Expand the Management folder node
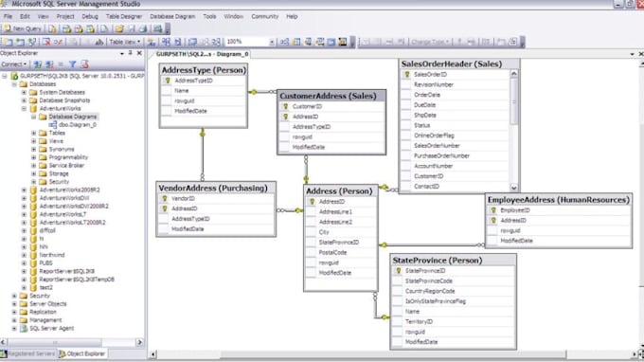Viewport: 644px width, 362px height. [x=14, y=320]
